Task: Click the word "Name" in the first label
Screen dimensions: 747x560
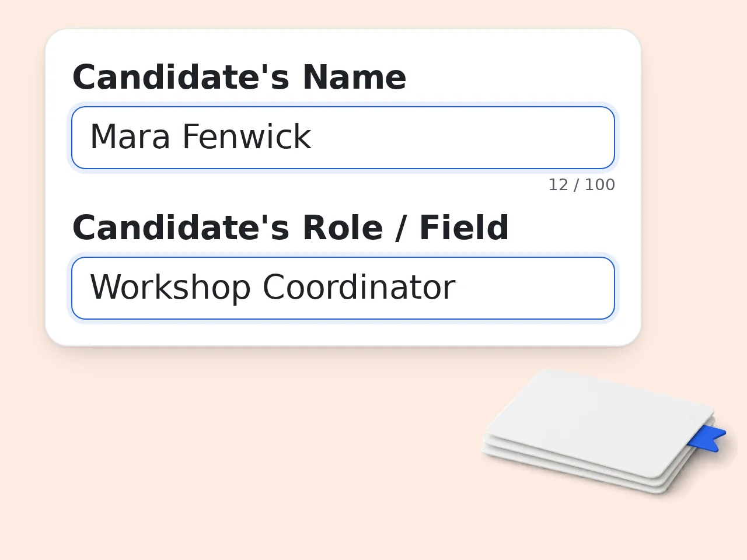Action: tap(354, 78)
